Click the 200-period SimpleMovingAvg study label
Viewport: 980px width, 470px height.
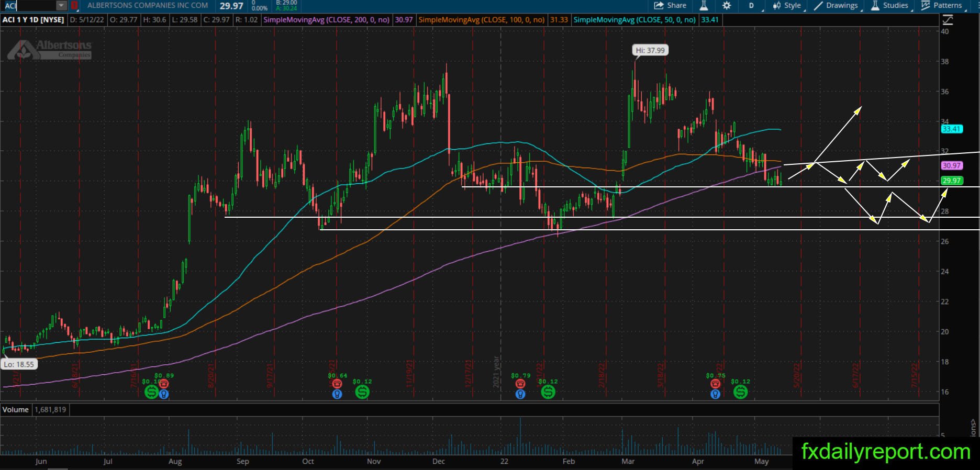click(326, 20)
